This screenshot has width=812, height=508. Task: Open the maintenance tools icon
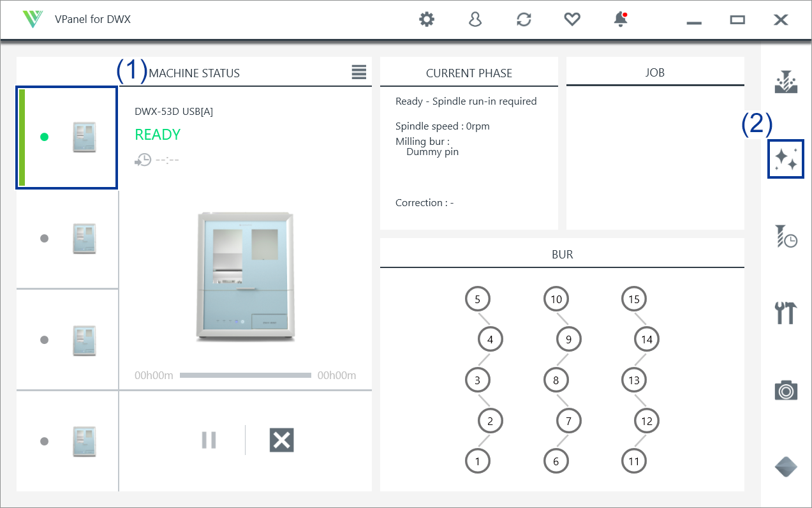pyautogui.click(x=786, y=313)
